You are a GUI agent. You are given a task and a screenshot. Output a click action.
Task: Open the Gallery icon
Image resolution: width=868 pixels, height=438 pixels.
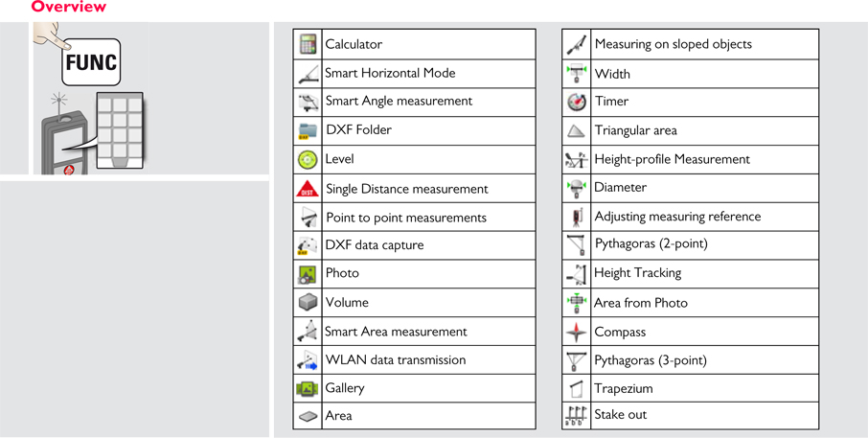(308, 389)
